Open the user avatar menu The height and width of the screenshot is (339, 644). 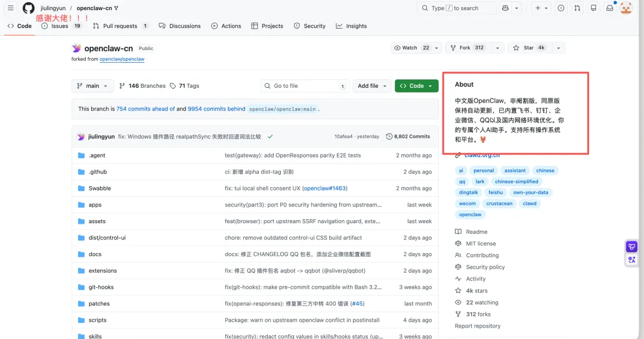click(x=626, y=8)
